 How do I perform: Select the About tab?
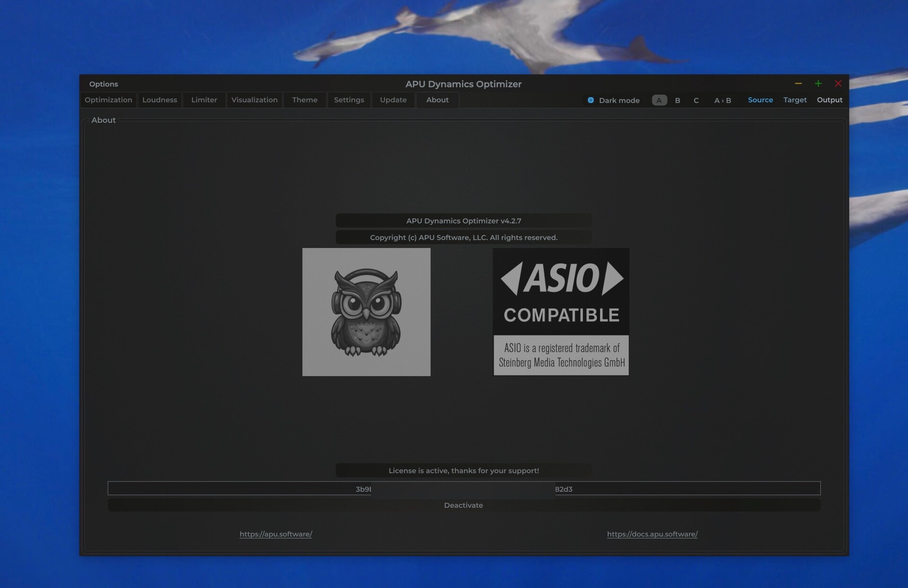click(x=437, y=100)
